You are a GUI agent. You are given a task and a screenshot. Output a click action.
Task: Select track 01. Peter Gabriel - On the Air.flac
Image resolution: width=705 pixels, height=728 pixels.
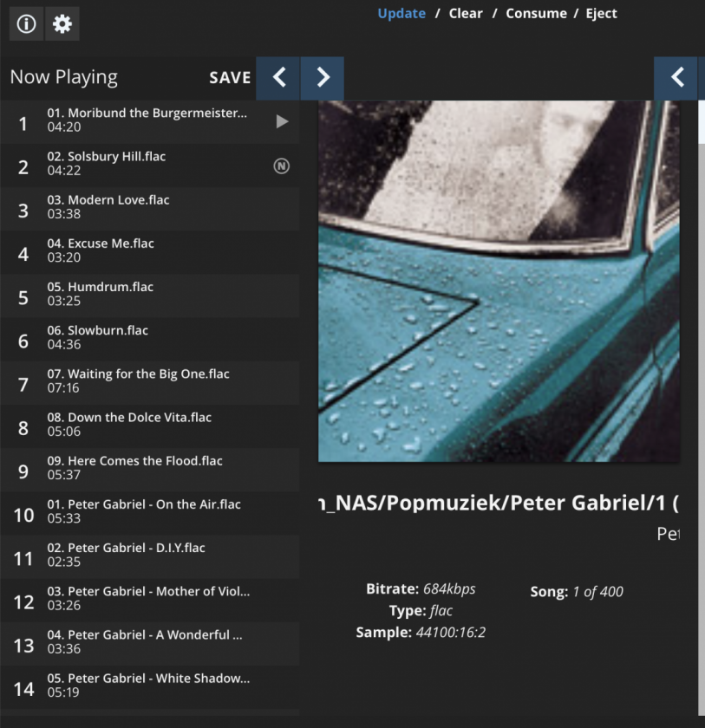pyautogui.click(x=149, y=513)
